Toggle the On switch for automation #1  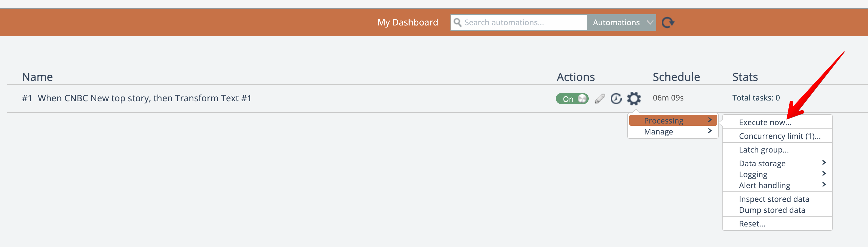click(572, 99)
